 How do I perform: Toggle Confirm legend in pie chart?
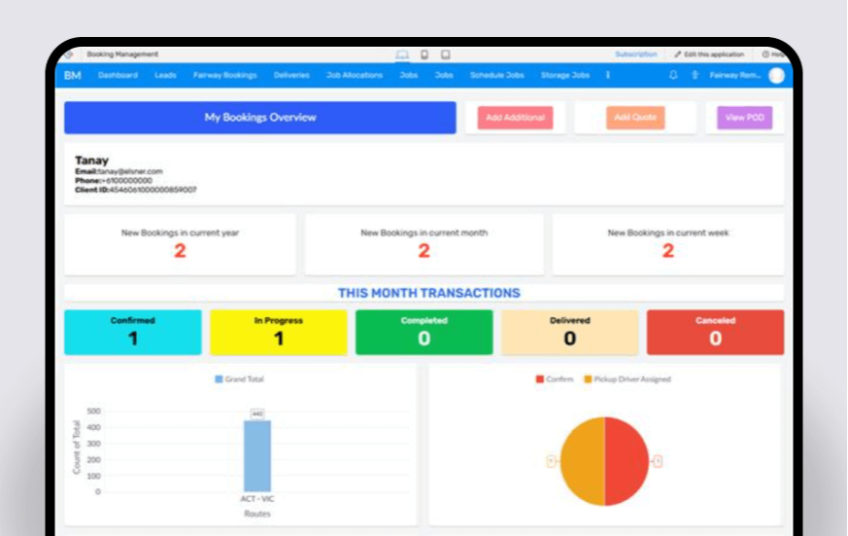click(x=554, y=379)
